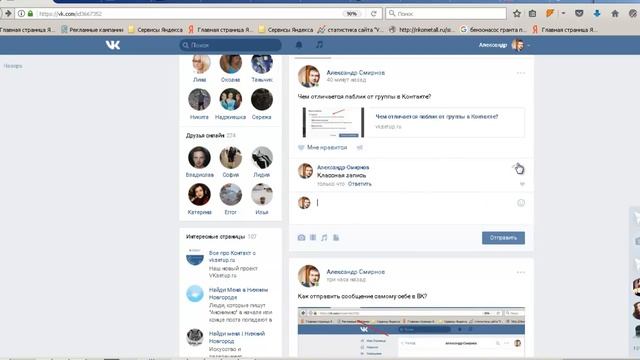Open the options dots of the сообщение самому себе post
Viewport: 640px width, 360px height.
tap(520, 272)
